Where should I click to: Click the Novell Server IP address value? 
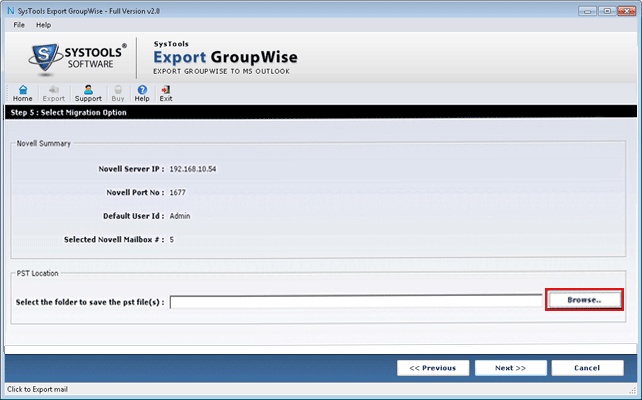click(193, 169)
